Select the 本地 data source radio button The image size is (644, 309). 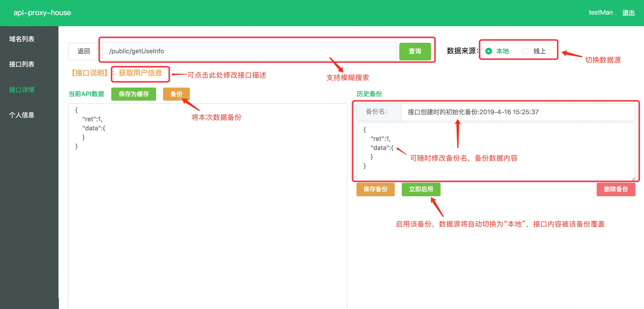(488, 51)
